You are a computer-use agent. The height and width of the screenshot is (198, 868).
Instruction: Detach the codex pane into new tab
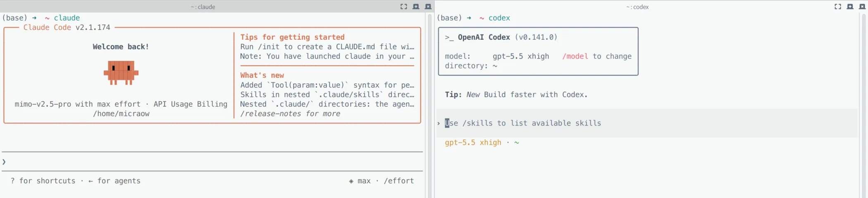coord(850,7)
